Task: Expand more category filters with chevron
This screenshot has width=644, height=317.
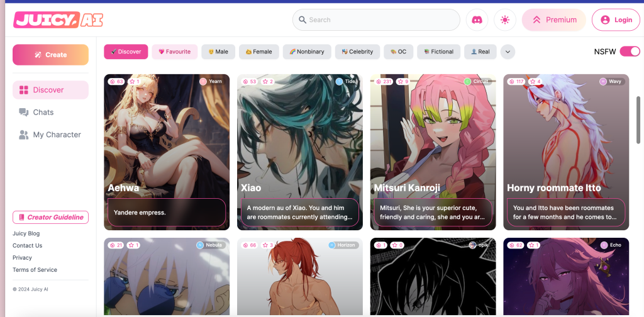Action: [x=508, y=52]
